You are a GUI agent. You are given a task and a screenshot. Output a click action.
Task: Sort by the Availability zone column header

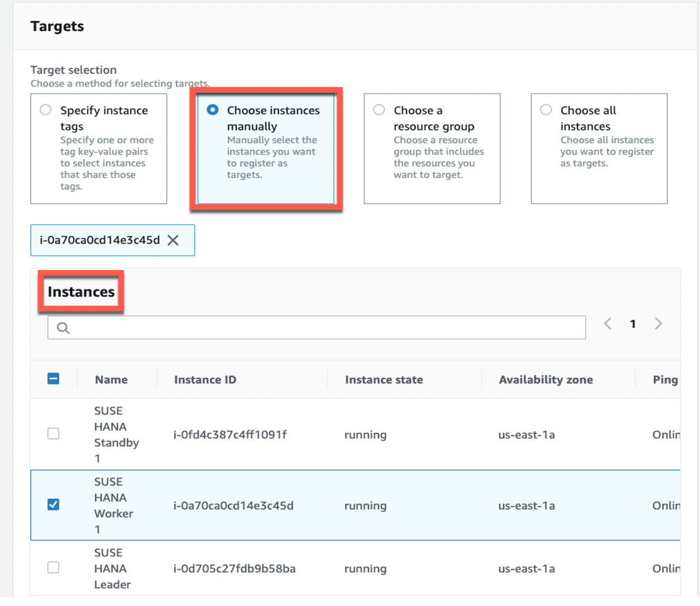point(545,380)
